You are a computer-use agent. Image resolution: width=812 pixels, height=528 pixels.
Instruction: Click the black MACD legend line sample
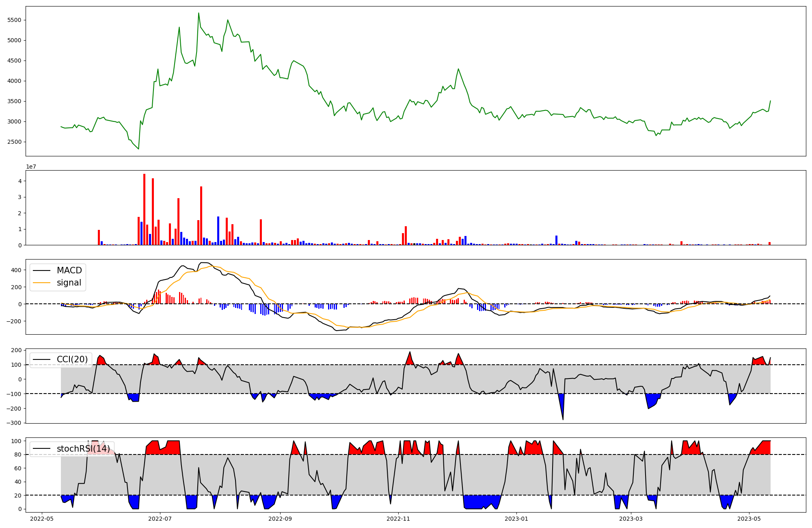point(42,270)
